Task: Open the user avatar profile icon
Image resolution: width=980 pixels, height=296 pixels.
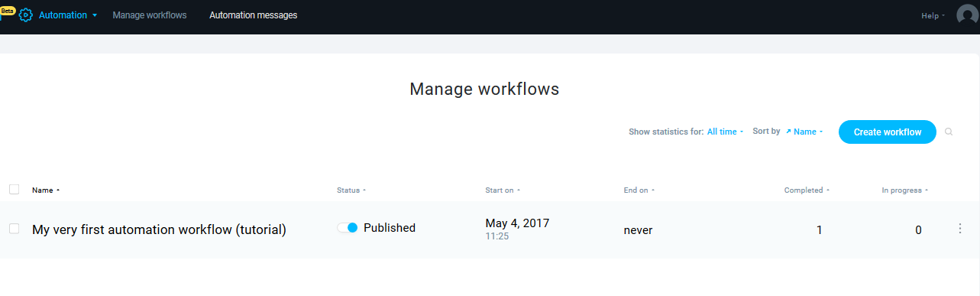Action: point(967,15)
